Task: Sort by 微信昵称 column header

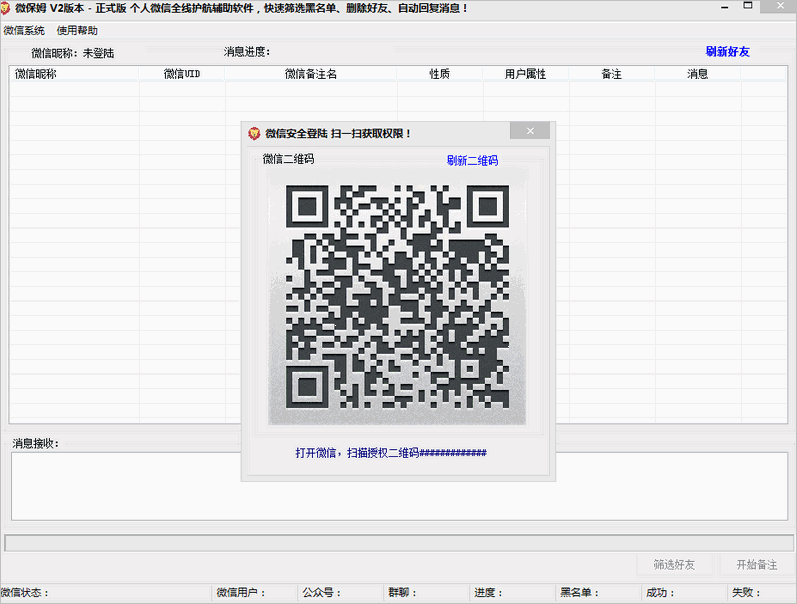Action: [74, 74]
